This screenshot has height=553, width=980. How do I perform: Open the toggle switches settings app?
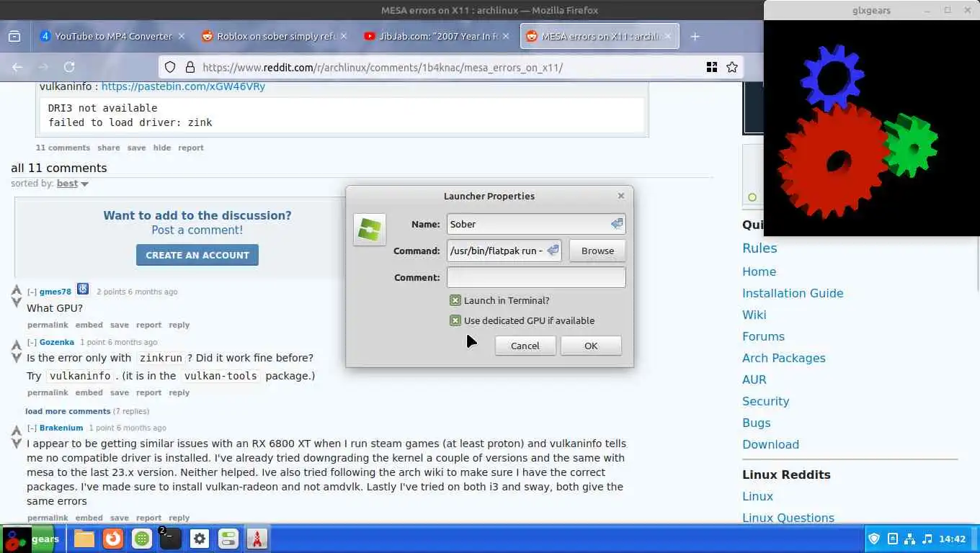pyautogui.click(x=228, y=539)
